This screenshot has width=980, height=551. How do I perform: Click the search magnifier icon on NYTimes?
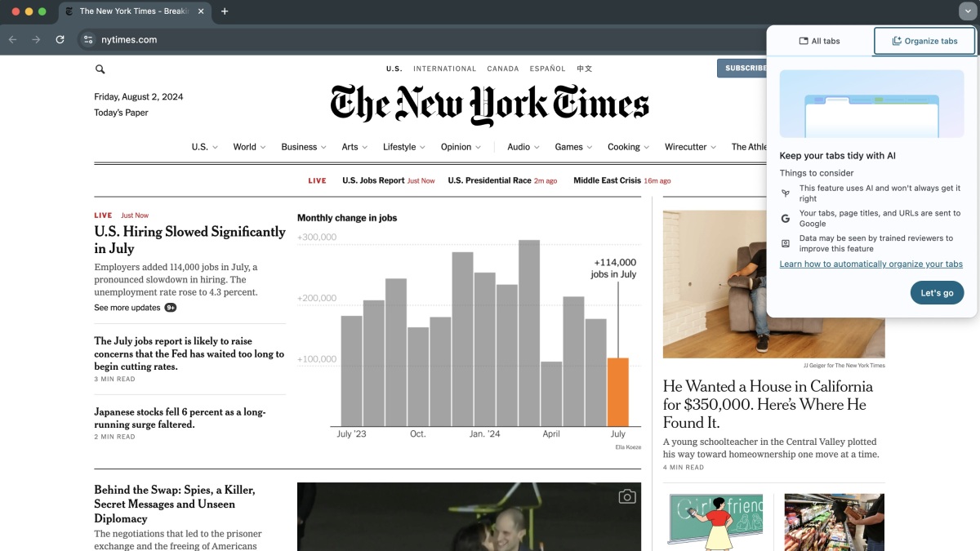pos(100,69)
